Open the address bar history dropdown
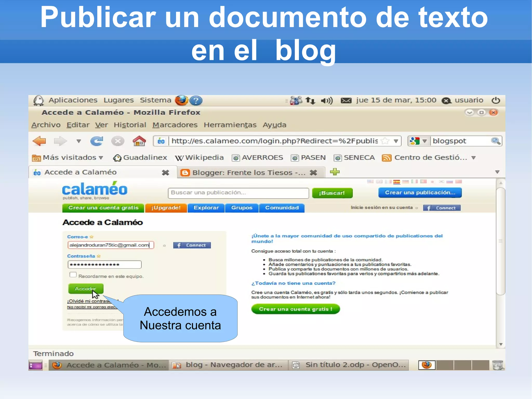The width and height of the screenshot is (532, 399). (x=396, y=141)
